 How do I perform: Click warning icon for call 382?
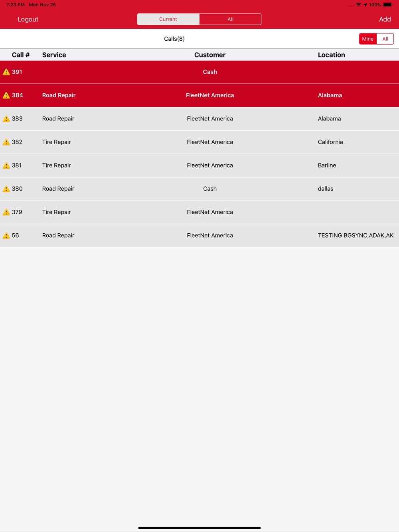tap(6, 142)
